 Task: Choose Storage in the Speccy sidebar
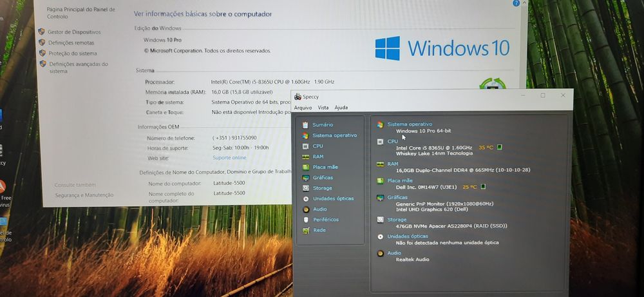323,188
